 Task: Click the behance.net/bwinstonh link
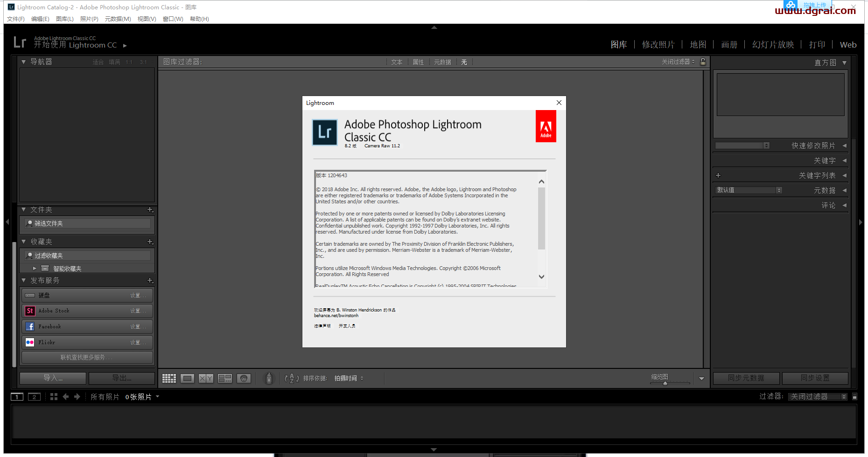[336, 316]
